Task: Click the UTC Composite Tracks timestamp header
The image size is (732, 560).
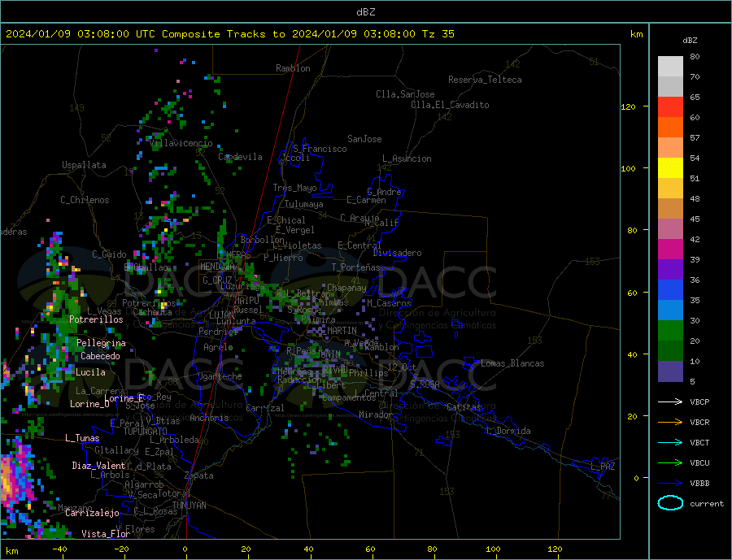Action: coord(229,34)
